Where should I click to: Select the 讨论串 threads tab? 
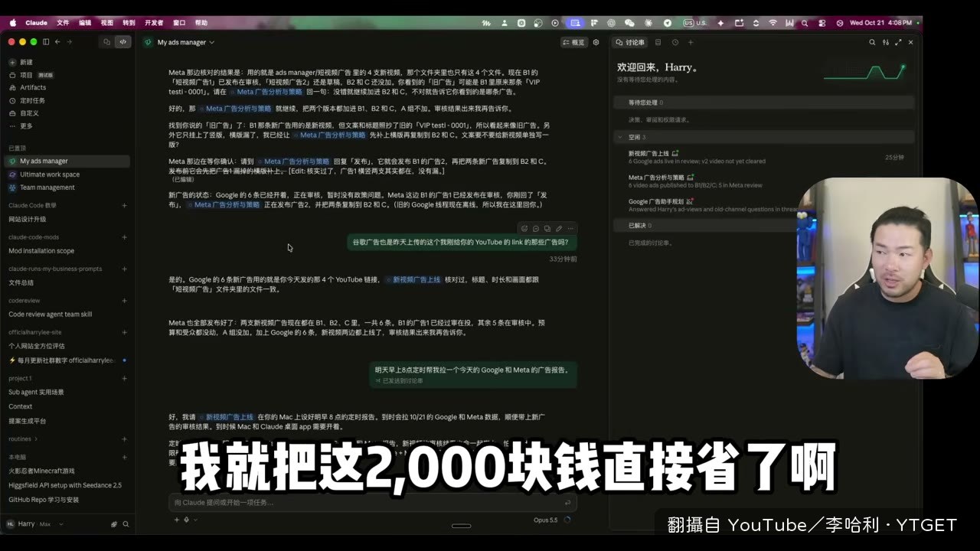click(x=630, y=42)
